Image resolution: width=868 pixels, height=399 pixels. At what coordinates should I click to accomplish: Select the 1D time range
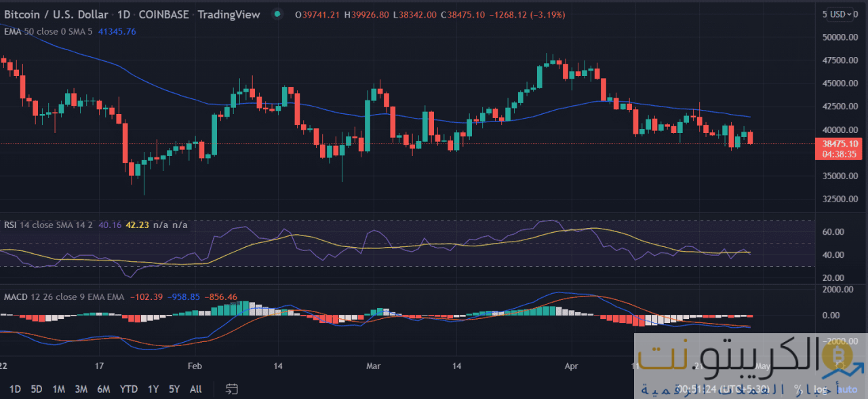(15, 389)
